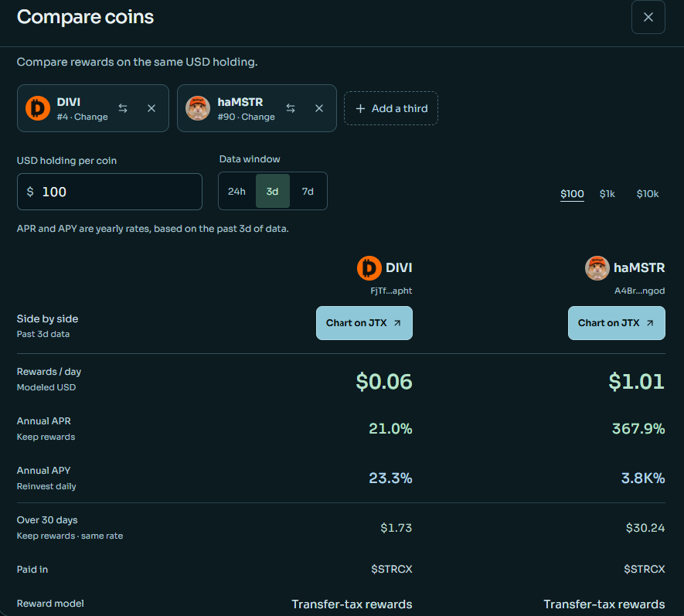Click the dollar sign in holding field
The image size is (684, 616).
point(30,192)
